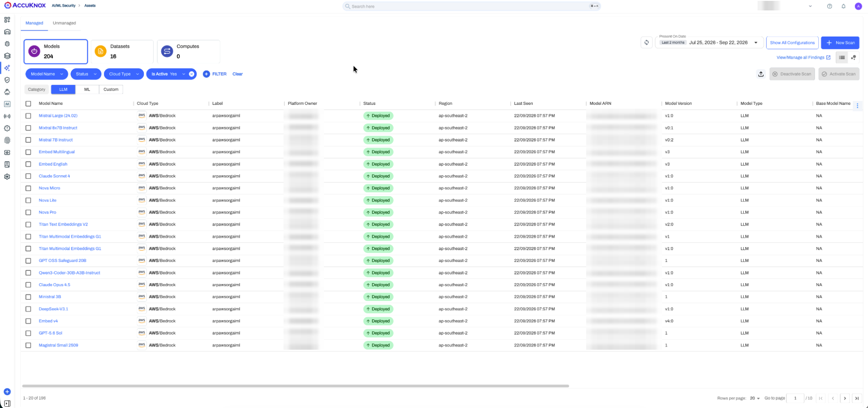Check the Mistral Large (24.02) row checkbox
868x408 pixels.
pos(28,116)
